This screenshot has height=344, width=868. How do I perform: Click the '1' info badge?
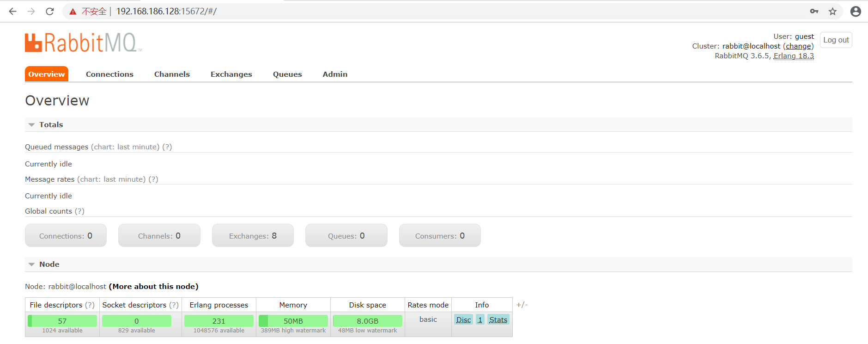480,320
